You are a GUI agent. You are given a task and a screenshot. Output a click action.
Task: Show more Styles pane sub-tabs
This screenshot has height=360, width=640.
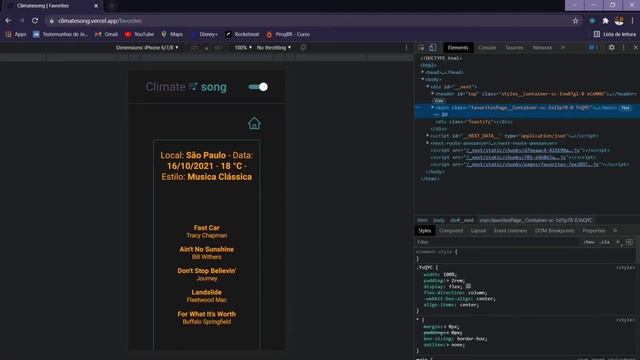pos(615,231)
